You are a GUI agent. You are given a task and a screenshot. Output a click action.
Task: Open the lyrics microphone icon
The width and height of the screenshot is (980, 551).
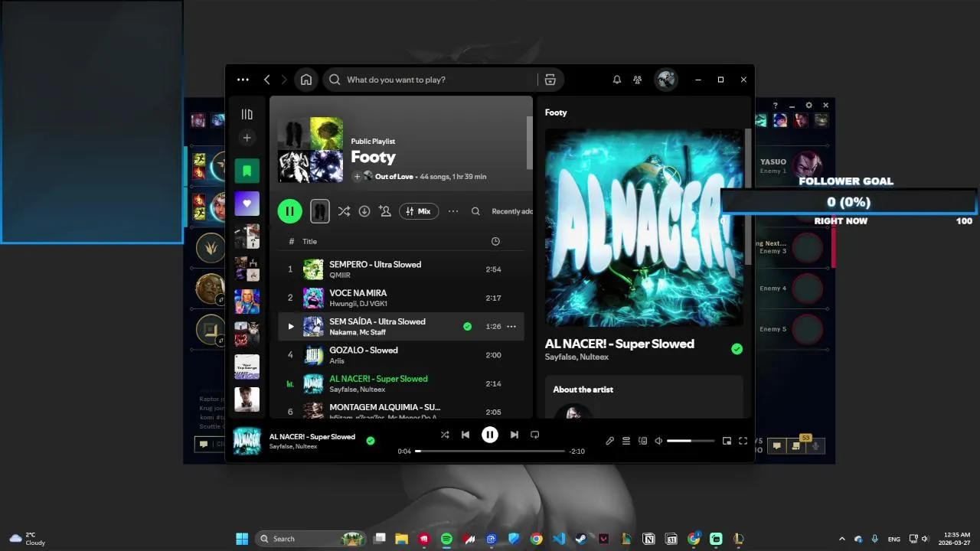609,441
